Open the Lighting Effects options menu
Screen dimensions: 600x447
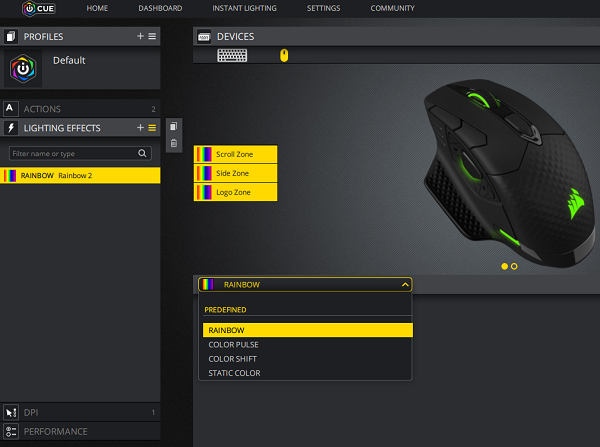point(152,128)
